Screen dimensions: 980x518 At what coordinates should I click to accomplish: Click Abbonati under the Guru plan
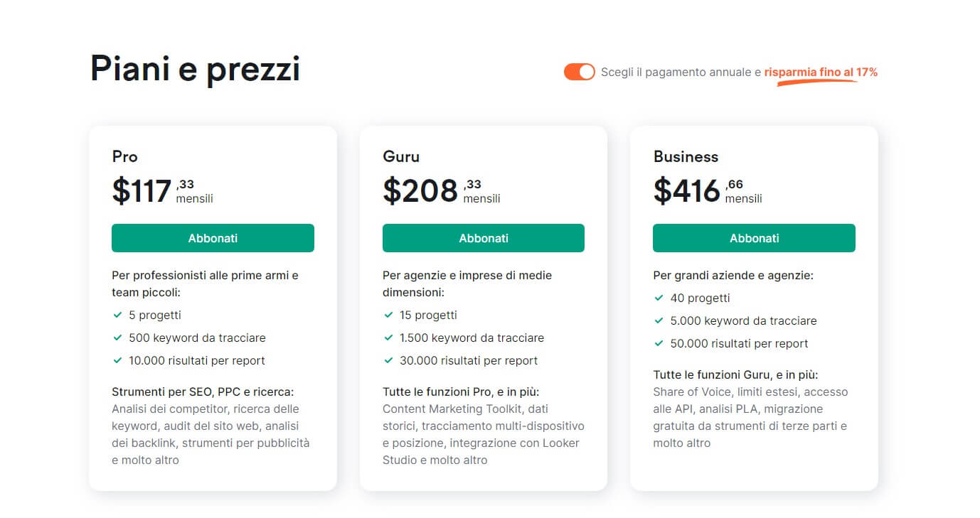(x=483, y=238)
